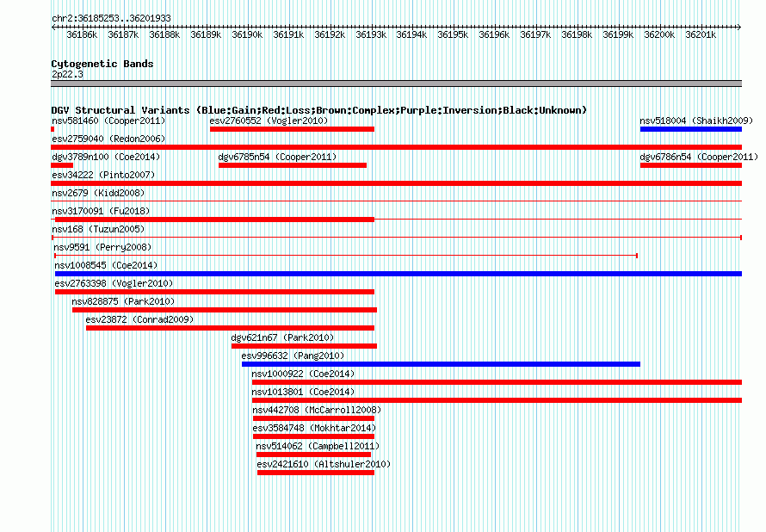Image resolution: width=766 pixels, height=532 pixels.
Task: Click the esv996632 (Pang2010) label
Action: click(x=293, y=356)
